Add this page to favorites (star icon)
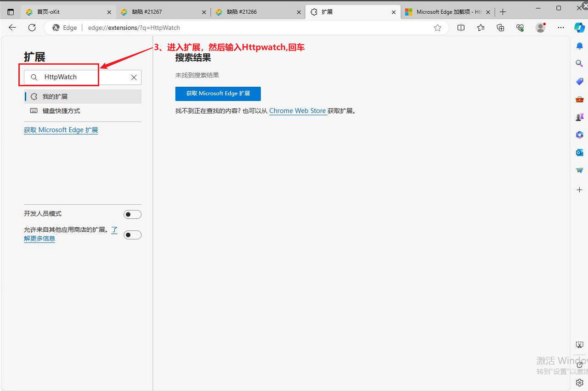Image resolution: width=588 pixels, height=391 pixels. coord(437,28)
